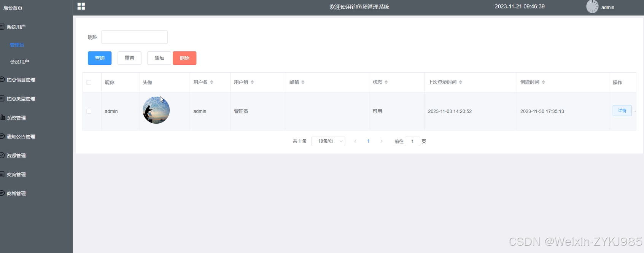This screenshot has width=644, height=253.
Task: Sort by 上次登录时间 column arrows
Action: [461, 82]
